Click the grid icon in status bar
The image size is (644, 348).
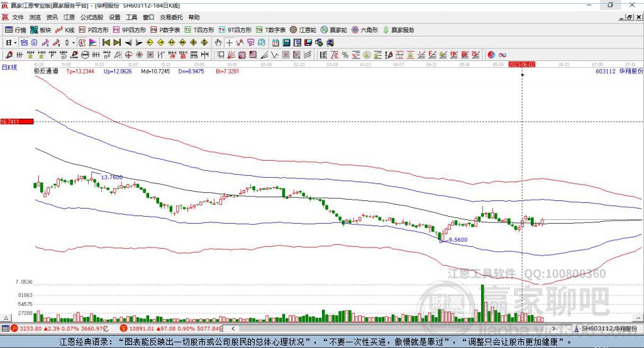5,329
